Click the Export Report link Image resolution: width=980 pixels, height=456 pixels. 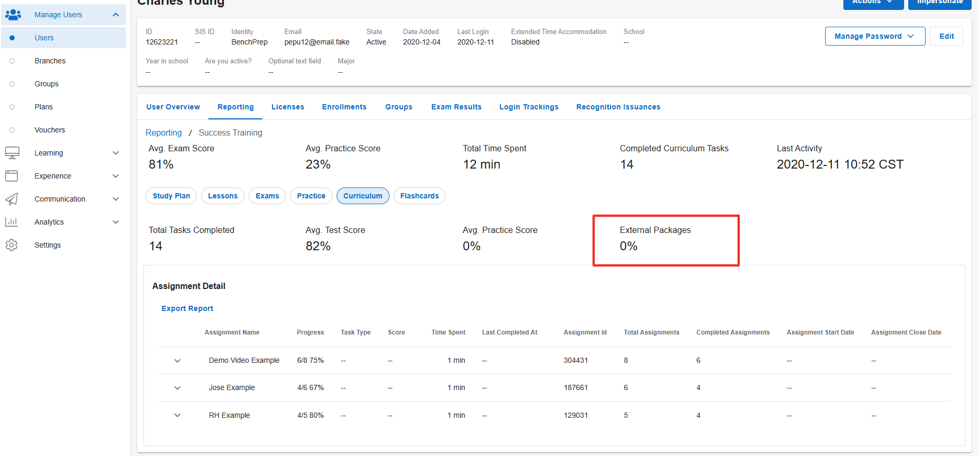187,308
